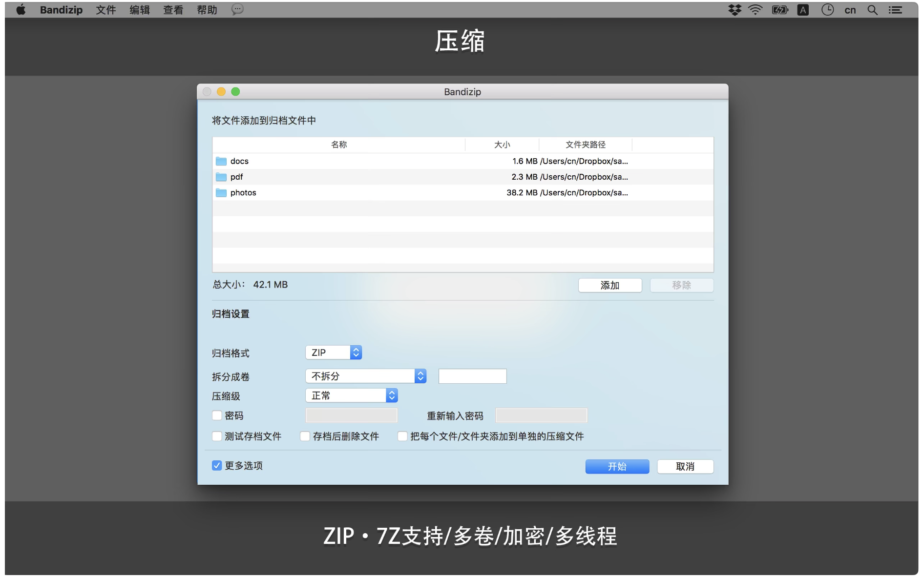Click the 添加 button
The height and width of the screenshot is (580, 924).
[609, 285]
